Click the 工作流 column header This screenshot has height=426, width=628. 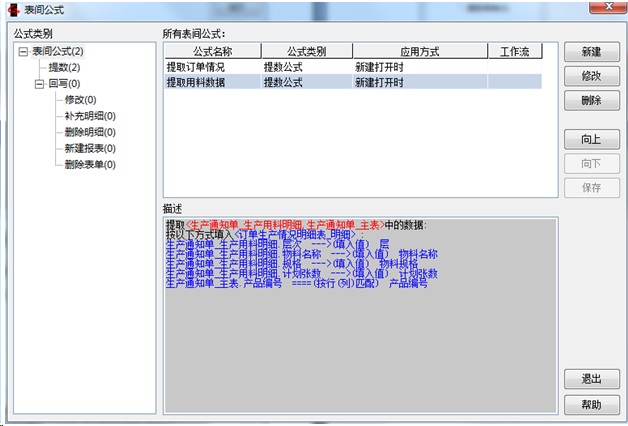[x=515, y=51]
